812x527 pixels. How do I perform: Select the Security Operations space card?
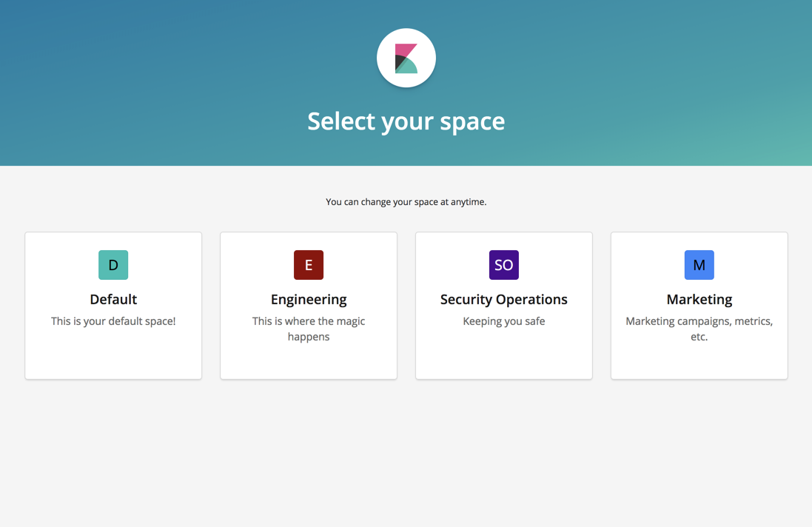tap(504, 305)
